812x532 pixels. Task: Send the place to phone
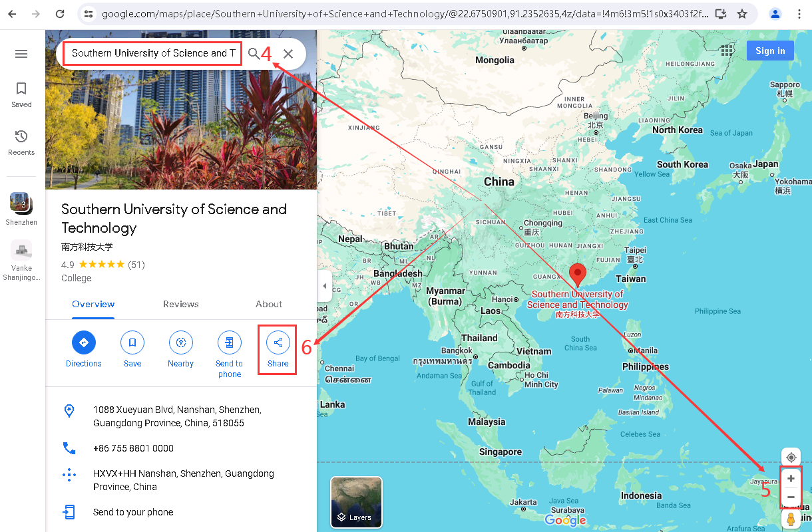[229, 355]
